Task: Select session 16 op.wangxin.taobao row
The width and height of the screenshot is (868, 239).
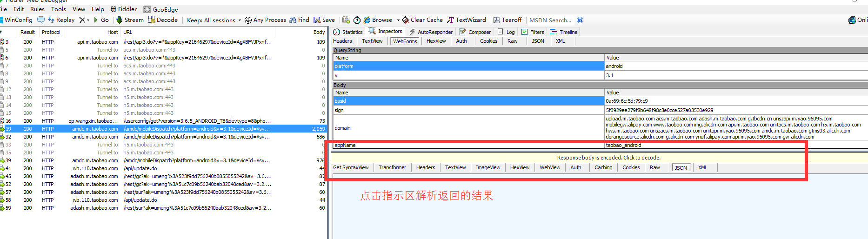Action: pos(163,121)
